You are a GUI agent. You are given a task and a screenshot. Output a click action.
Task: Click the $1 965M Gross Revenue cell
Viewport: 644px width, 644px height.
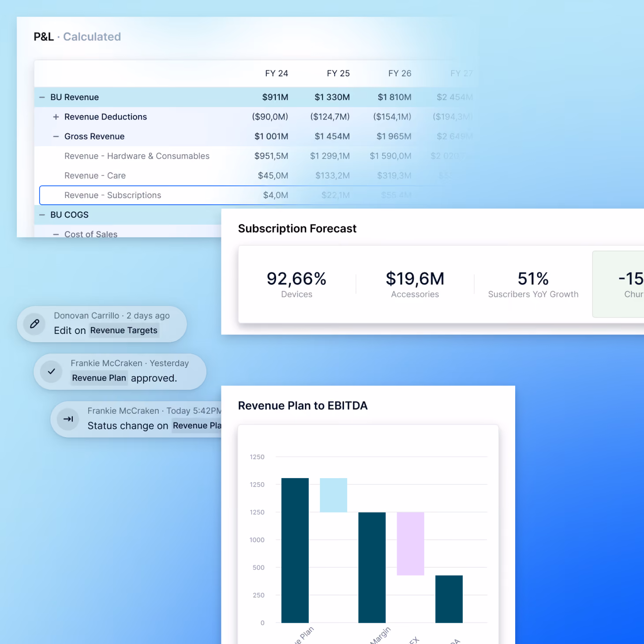click(x=394, y=137)
